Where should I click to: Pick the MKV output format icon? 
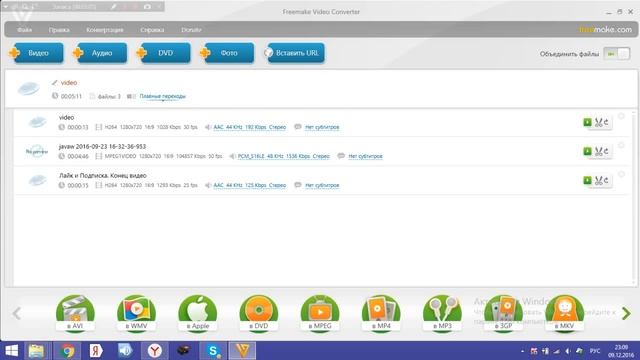(564, 313)
